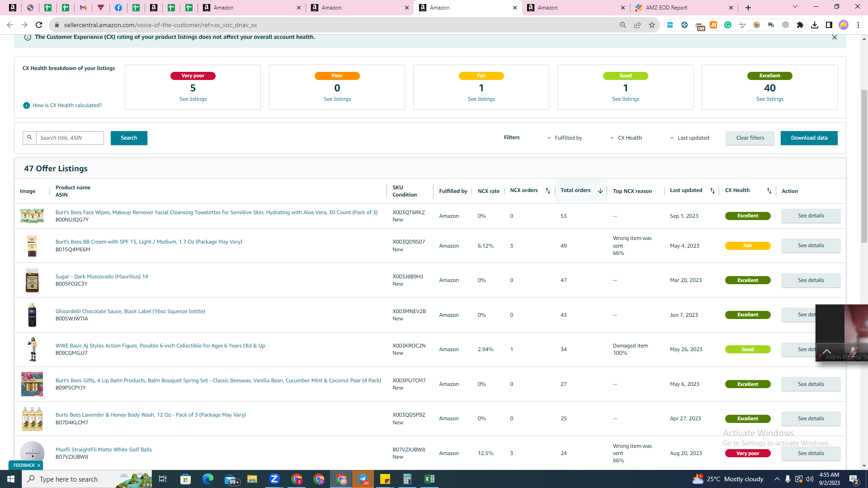Click Clear filters button
Image resolution: width=868 pixels, height=488 pixels.
pyautogui.click(x=750, y=138)
